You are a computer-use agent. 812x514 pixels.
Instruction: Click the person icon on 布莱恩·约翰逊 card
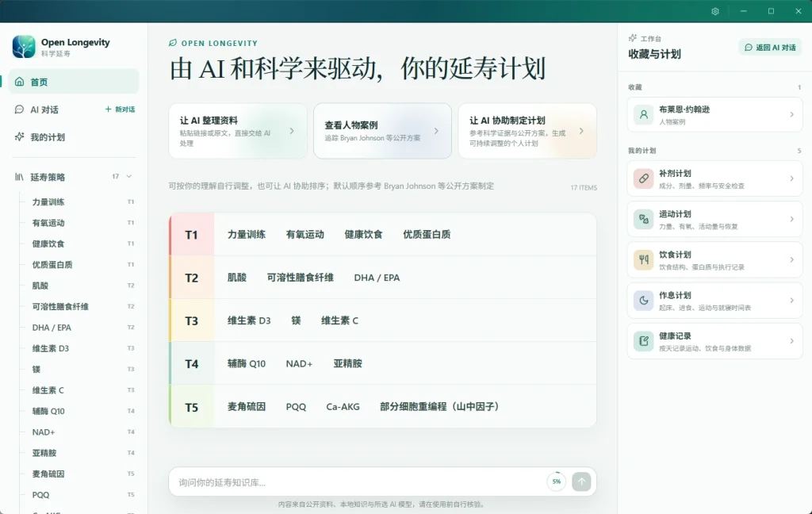(644, 114)
